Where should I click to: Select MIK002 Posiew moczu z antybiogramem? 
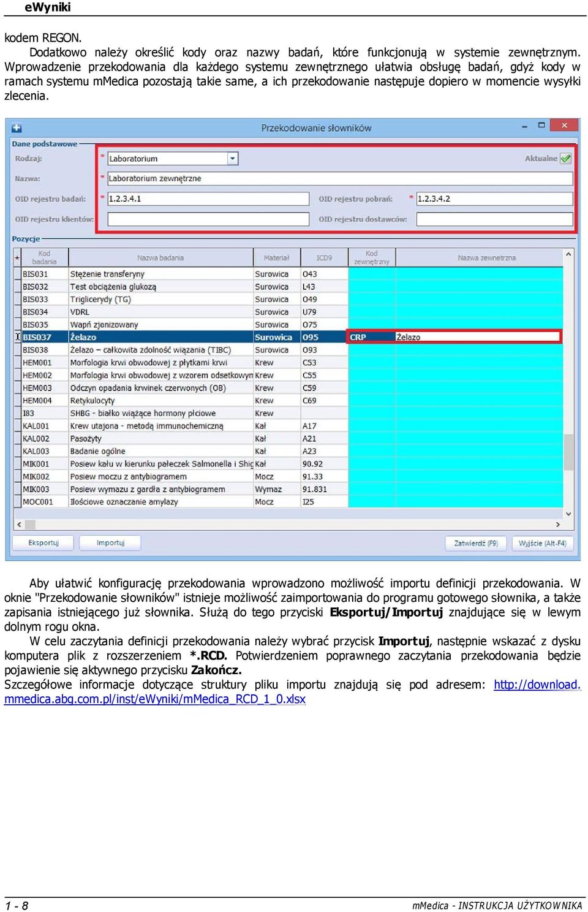(x=288, y=477)
